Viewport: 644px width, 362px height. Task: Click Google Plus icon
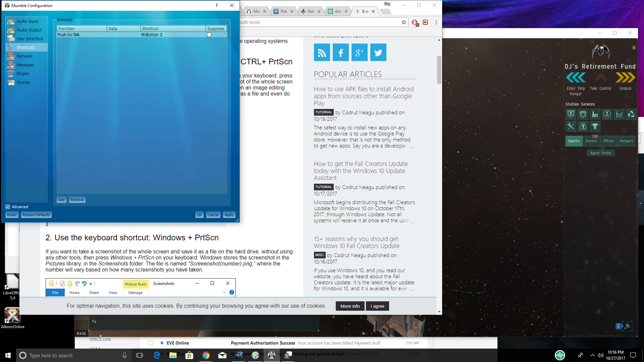click(x=360, y=52)
